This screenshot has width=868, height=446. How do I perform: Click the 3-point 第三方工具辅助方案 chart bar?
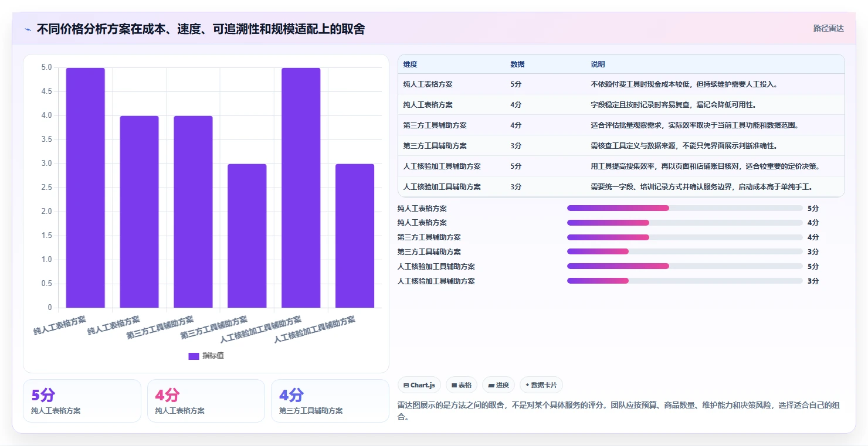(247, 236)
